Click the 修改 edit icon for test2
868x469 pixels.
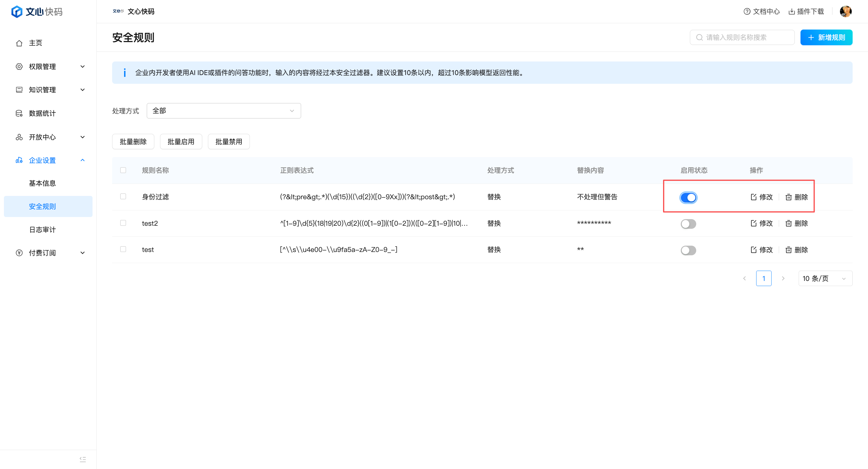tap(753, 223)
